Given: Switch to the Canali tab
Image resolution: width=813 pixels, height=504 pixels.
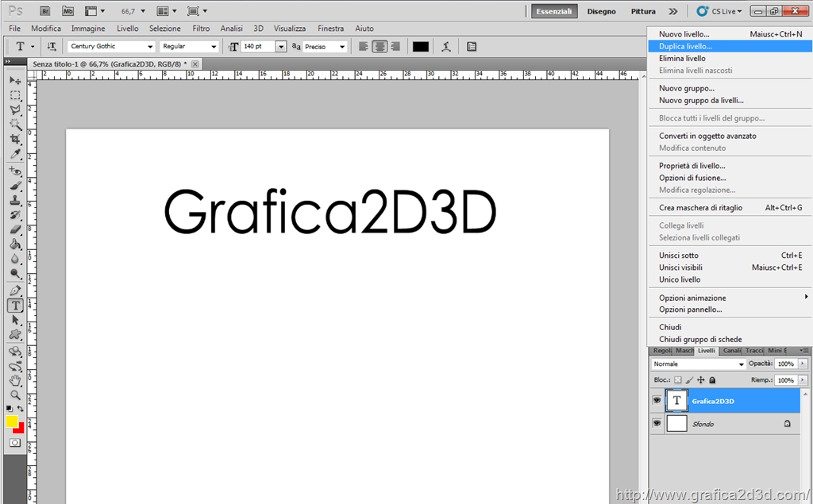Looking at the screenshot, I should [731, 351].
